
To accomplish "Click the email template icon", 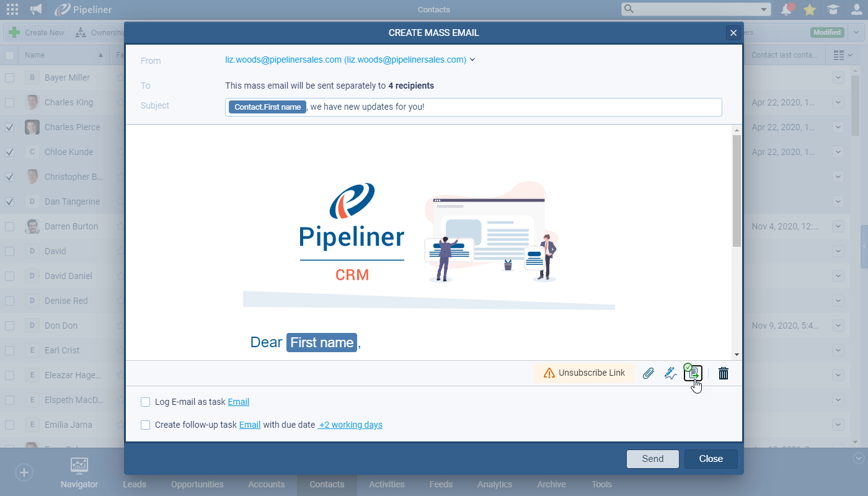I will [x=693, y=373].
